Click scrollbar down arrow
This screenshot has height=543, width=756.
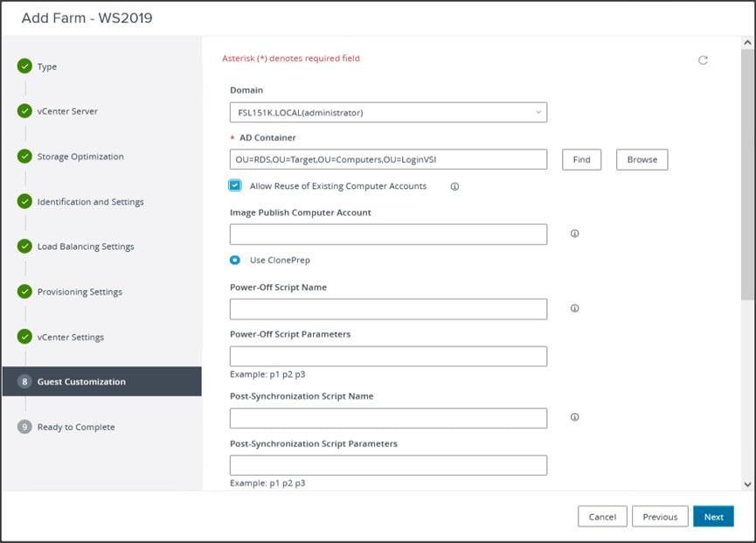747,484
